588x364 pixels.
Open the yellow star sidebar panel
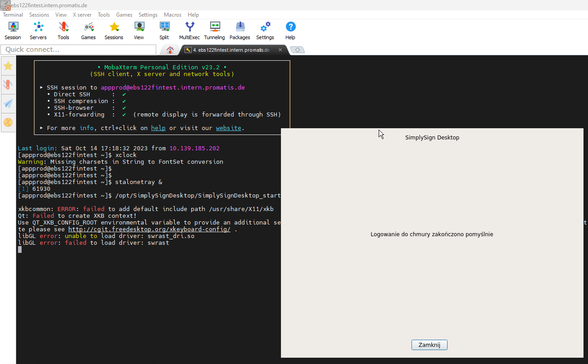[x=8, y=66]
